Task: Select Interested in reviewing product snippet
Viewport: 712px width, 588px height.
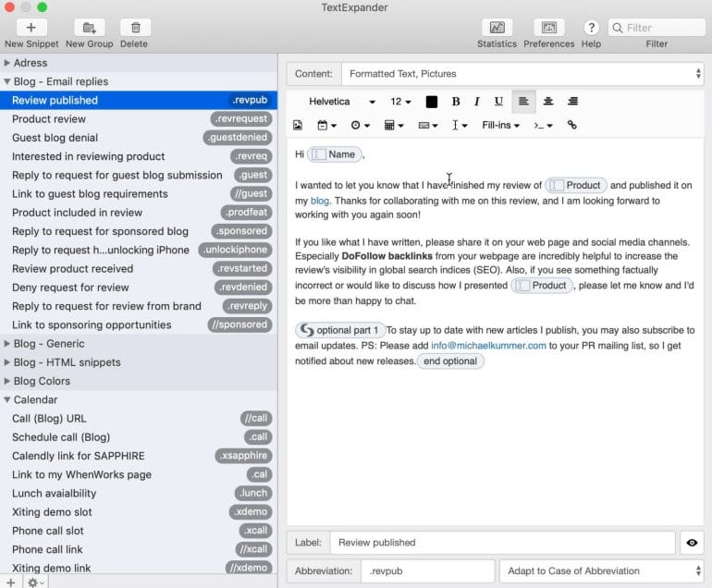Action: [x=139, y=156]
